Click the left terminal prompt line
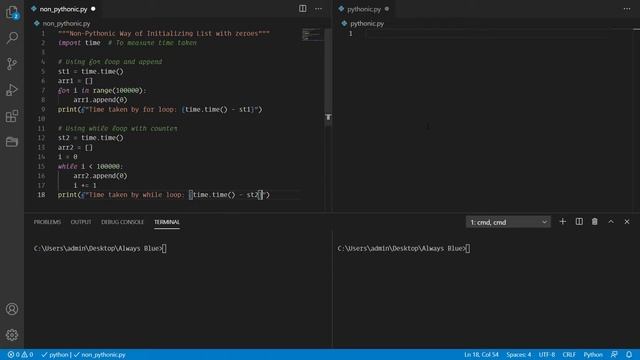 [100, 248]
